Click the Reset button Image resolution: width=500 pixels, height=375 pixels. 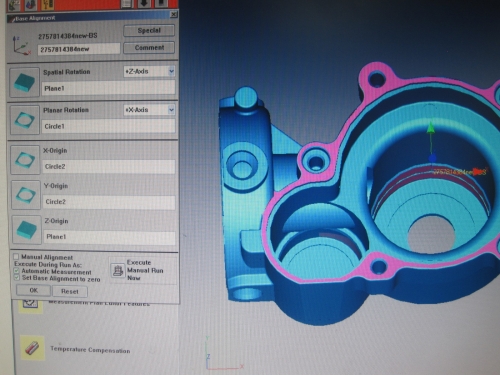coord(70,291)
